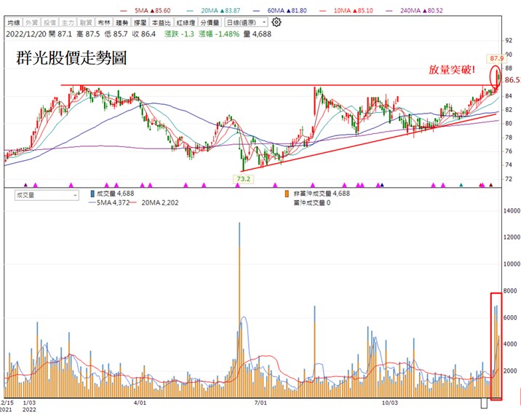This screenshot has height=420, width=521.
Task: Click the 漲幅 -1.48% value
Action: click(219, 34)
